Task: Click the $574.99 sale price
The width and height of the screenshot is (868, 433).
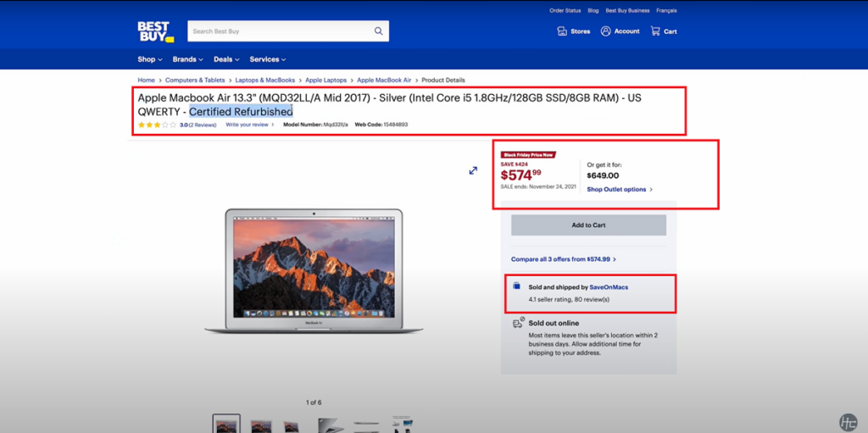Action: [520, 175]
